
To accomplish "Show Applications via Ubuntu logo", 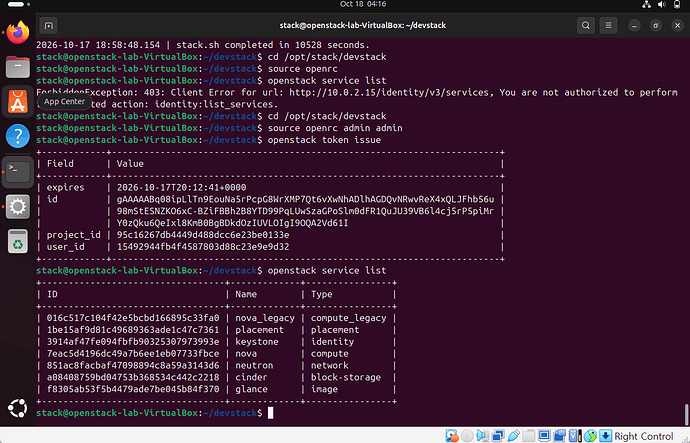I will (18, 408).
